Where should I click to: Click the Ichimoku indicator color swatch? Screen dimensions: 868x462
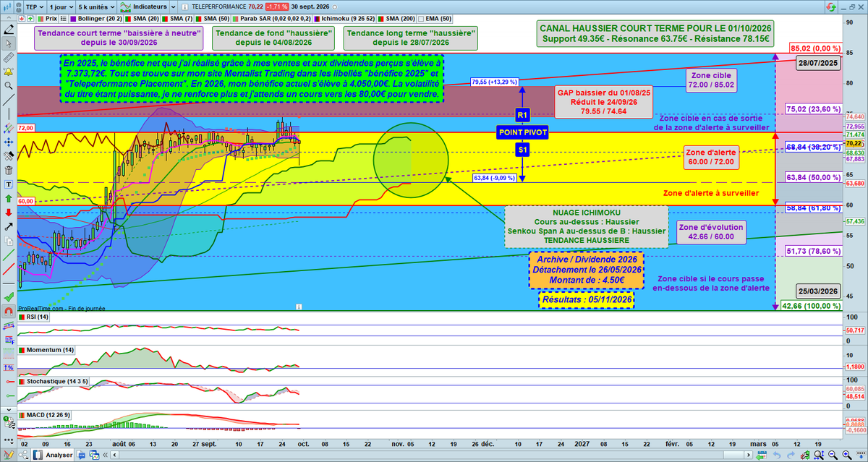317,19
